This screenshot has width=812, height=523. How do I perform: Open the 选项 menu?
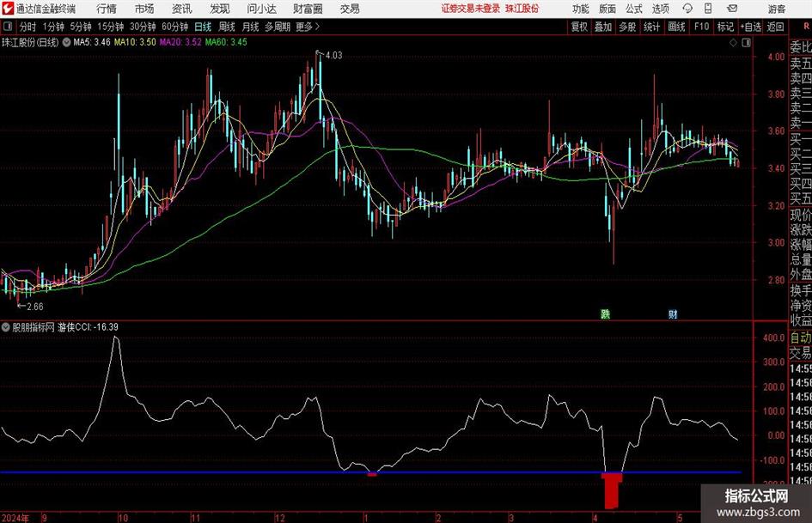(x=661, y=9)
